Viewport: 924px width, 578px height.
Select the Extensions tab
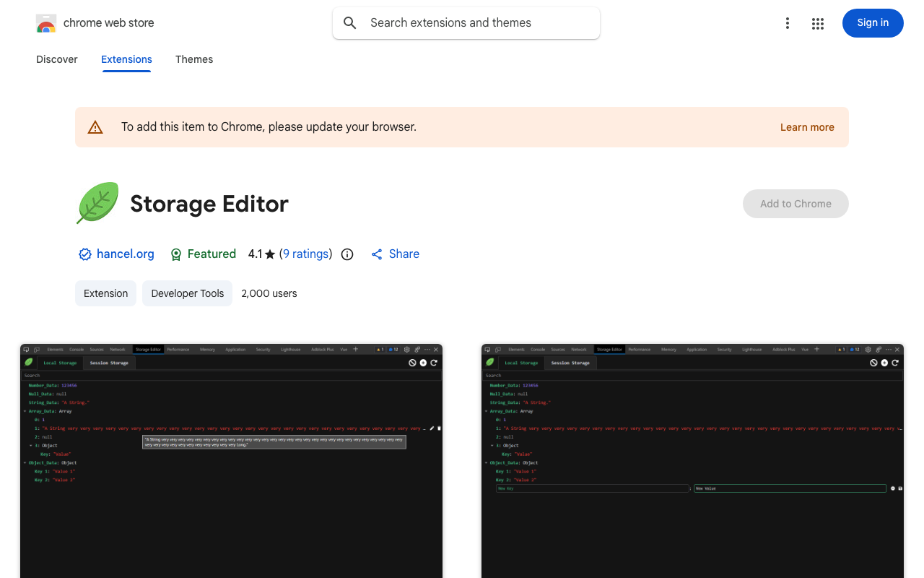coord(126,59)
